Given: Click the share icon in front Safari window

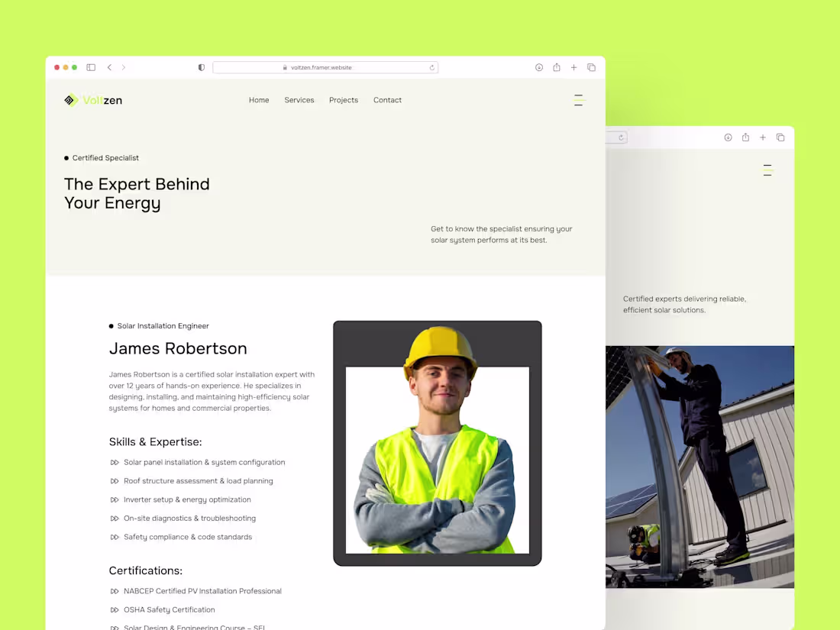Looking at the screenshot, I should tap(557, 67).
